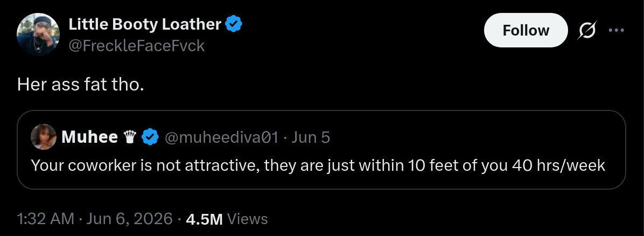
Task: Click the quoted tweet card border area
Action: pyautogui.click(x=321, y=150)
